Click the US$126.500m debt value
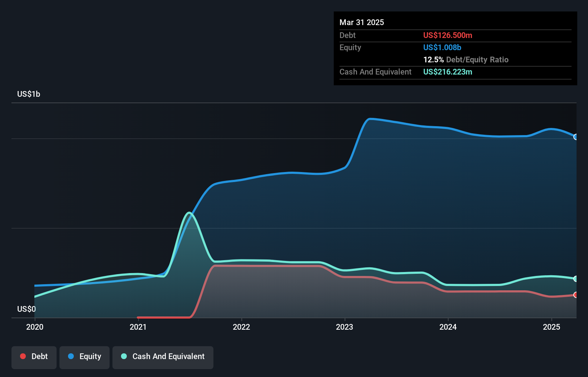588x377 pixels. [x=448, y=35]
